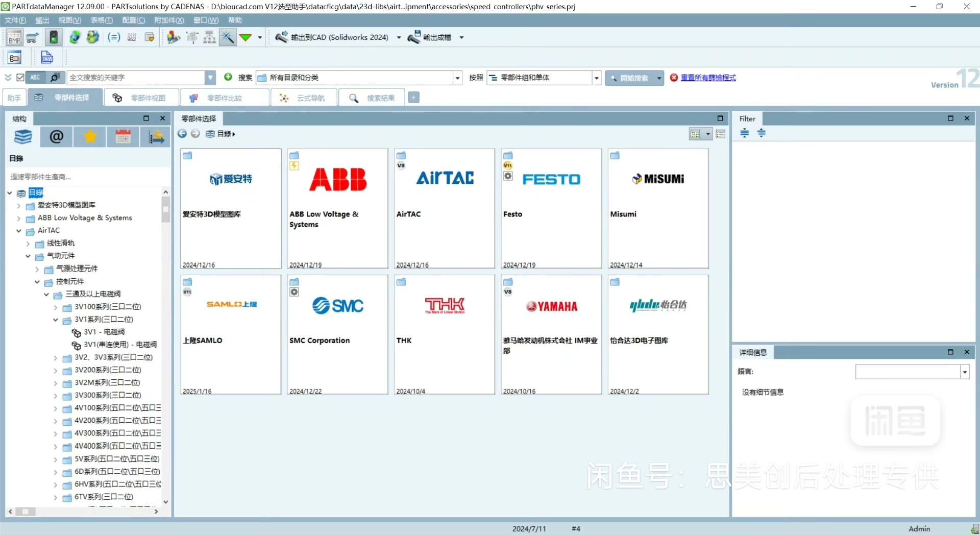Viewport: 980px width, 535px height.
Task: Toggle the checkbox beside the ABC search button
Action: pyautogui.click(x=20, y=78)
